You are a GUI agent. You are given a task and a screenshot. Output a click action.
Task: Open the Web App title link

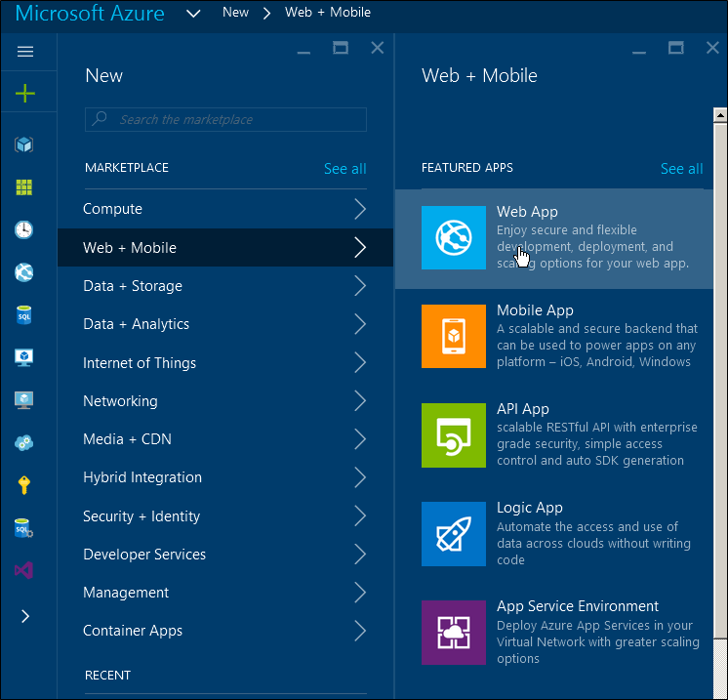tap(527, 212)
